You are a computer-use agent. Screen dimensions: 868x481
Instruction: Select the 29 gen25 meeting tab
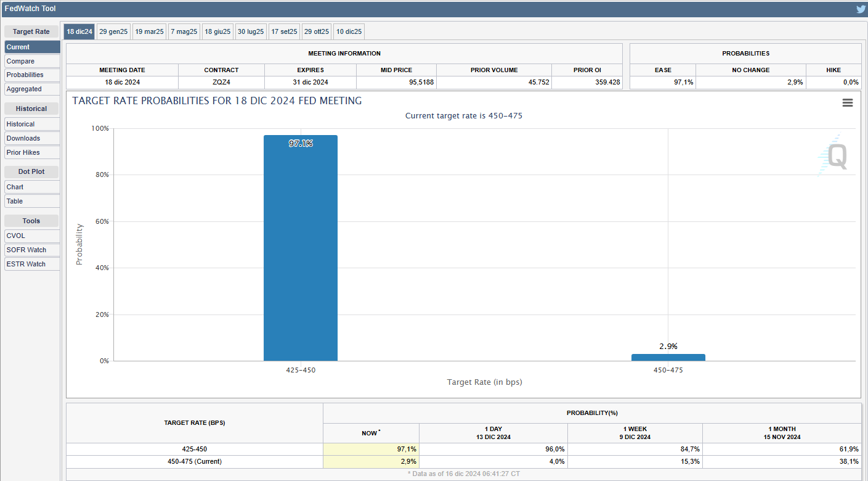tap(113, 31)
